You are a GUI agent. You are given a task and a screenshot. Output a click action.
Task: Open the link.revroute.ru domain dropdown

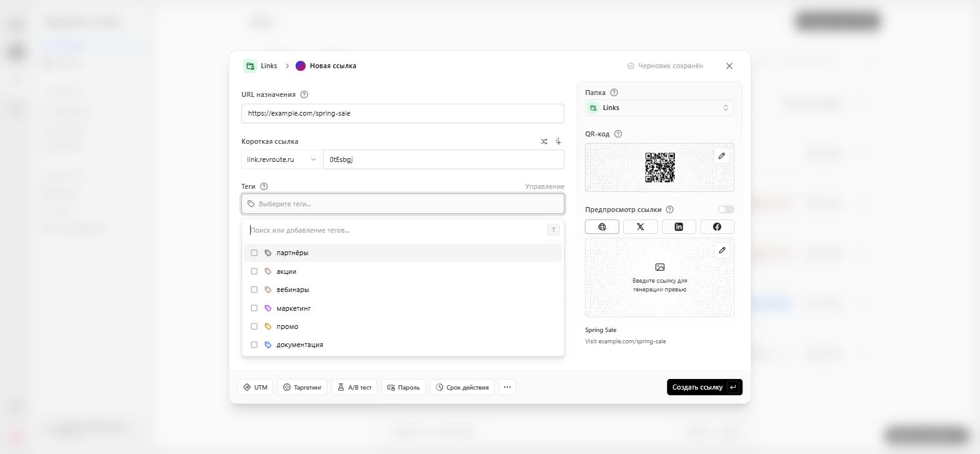pos(282,159)
